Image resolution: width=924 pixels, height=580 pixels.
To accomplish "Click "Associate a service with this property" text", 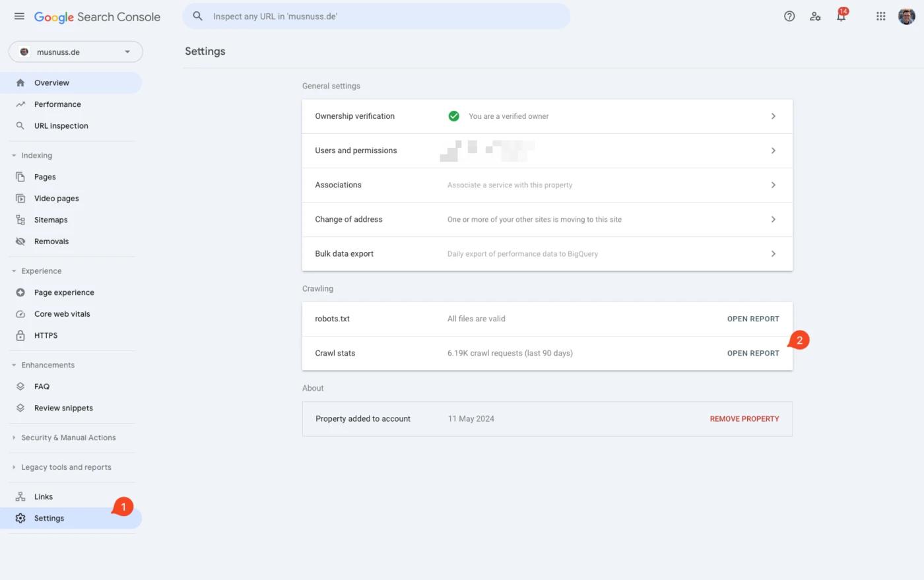I will coord(510,185).
